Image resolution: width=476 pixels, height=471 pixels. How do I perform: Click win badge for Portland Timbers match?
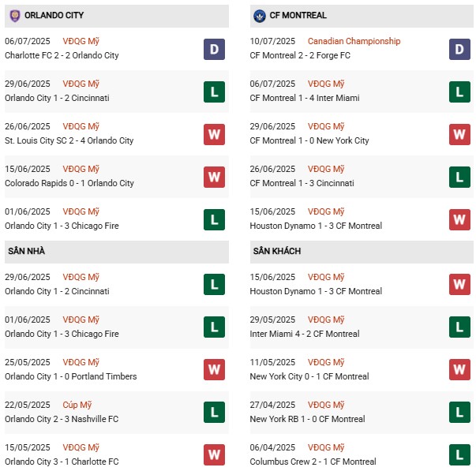coord(214,370)
